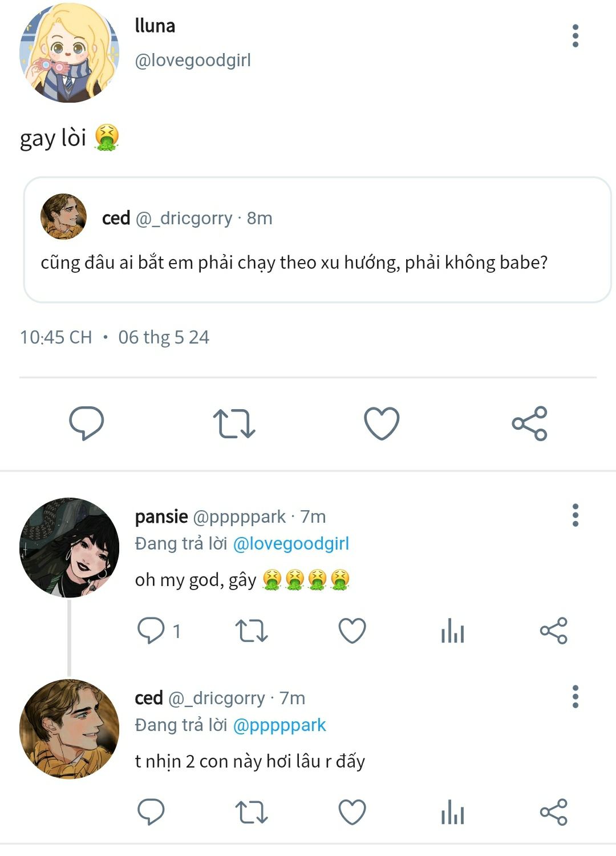
Task: Open more options on pansie's reply
Action: pos(575,515)
